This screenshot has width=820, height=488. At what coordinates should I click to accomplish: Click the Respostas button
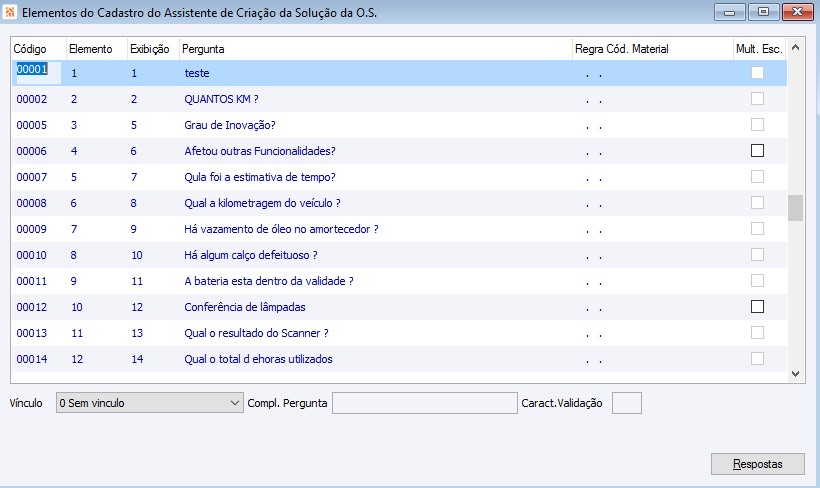pos(757,465)
